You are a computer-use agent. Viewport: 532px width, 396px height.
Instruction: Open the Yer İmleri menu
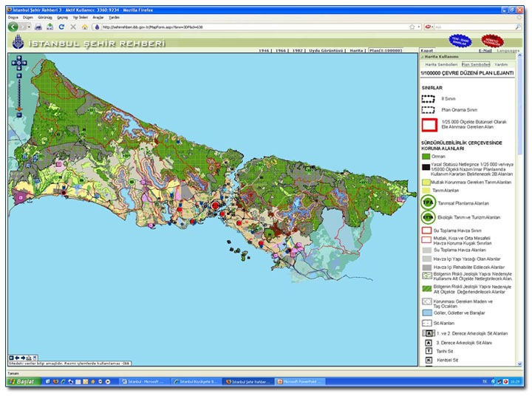(80, 17)
